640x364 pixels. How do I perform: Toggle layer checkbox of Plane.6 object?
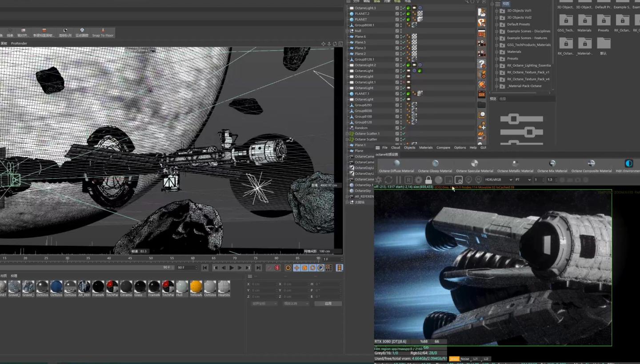pos(397,36)
